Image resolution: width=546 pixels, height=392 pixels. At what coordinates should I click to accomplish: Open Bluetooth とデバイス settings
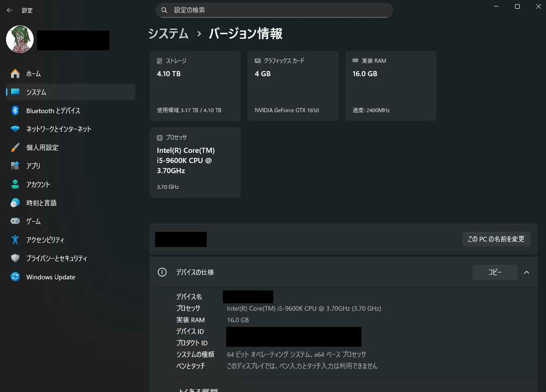pos(70,110)
